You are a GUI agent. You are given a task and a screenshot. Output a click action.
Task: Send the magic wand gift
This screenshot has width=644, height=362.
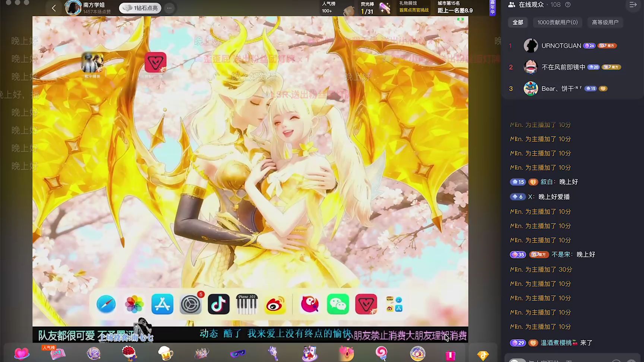[x=273, y=353]
